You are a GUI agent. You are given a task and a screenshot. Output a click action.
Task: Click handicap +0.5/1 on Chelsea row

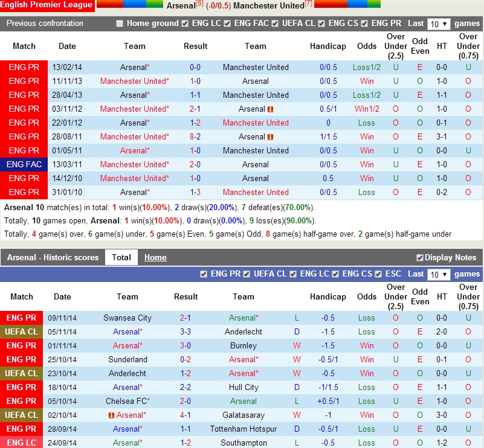(328, 401)
